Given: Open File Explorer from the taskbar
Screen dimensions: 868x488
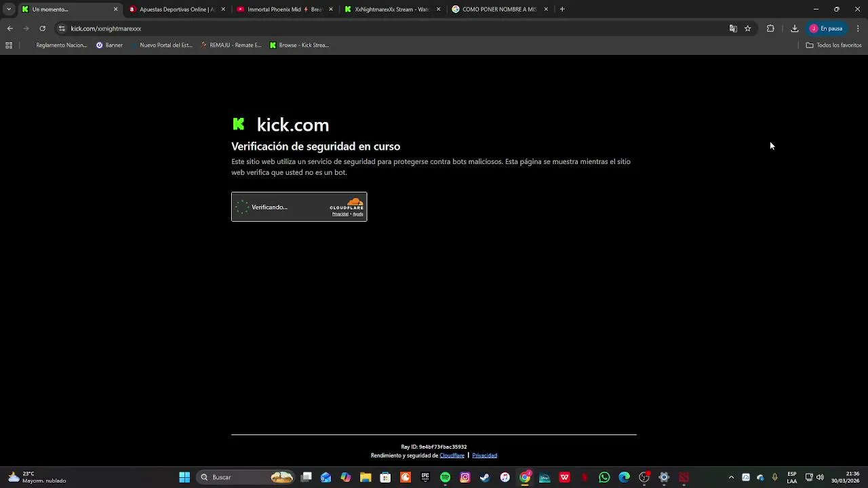Looking at the screenshot, I should (x=366, y=477).
